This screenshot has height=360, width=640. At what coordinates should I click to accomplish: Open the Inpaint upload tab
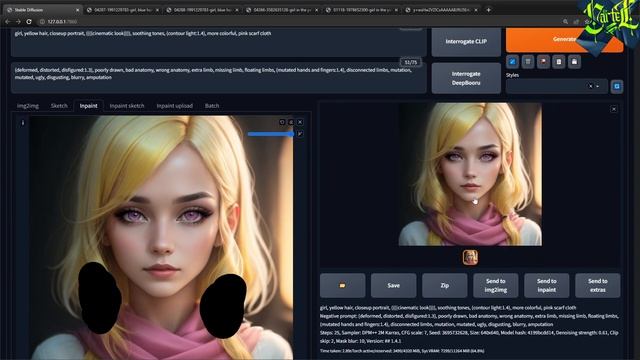(175, 106)
